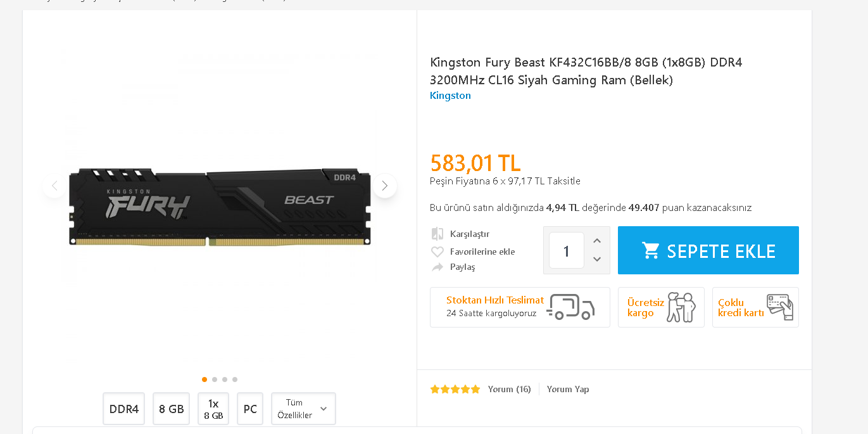
Task: Show previous product image arrow
Action: pos(54,186)
